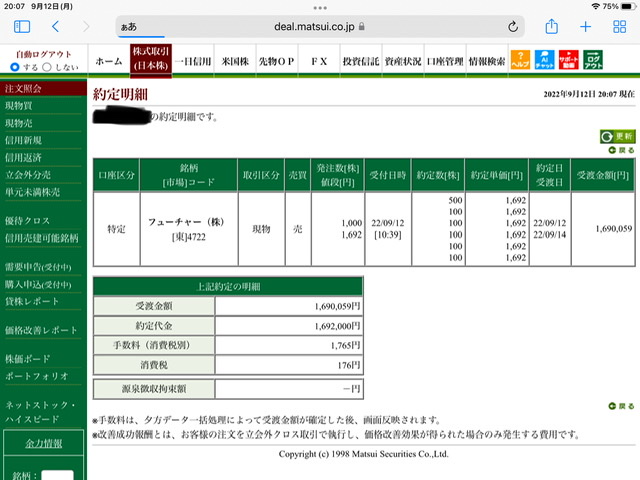640x480 pixels.
Task: Open the 資産状況 tab
Action: (x=403, y=61)
